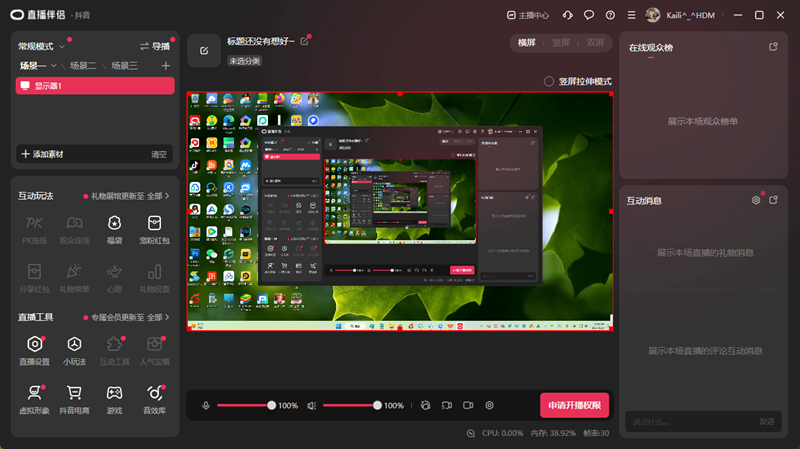Click 清空 to clear sources
Image resolution: width=800 pixels, height=449 pixels.
coord(159,154)
